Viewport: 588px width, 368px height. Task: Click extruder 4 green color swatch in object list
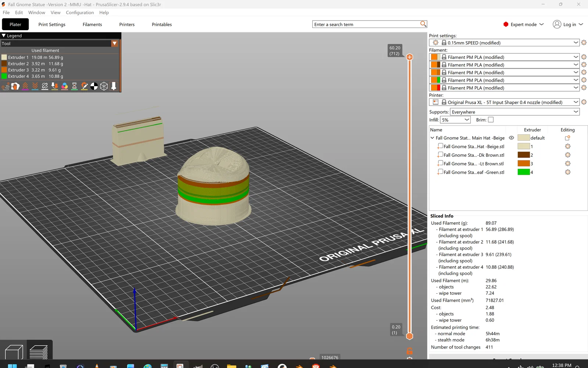[x=524, y=172]
